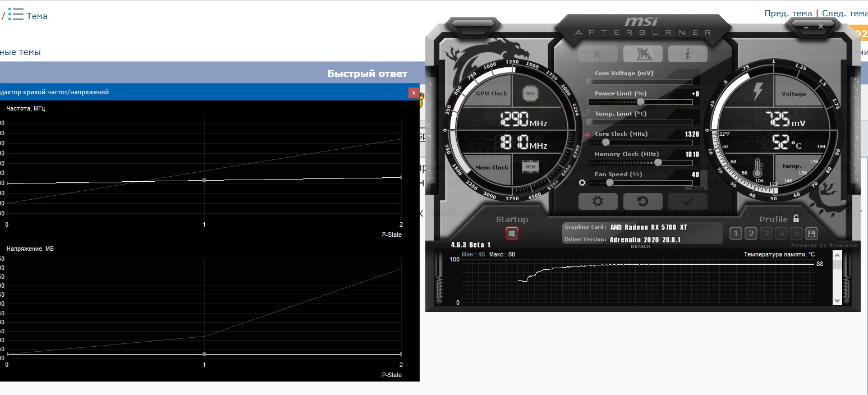Select frequency curve point at P-State 1
This screenshot has height=395, width=868.
[x=204, y=180]
